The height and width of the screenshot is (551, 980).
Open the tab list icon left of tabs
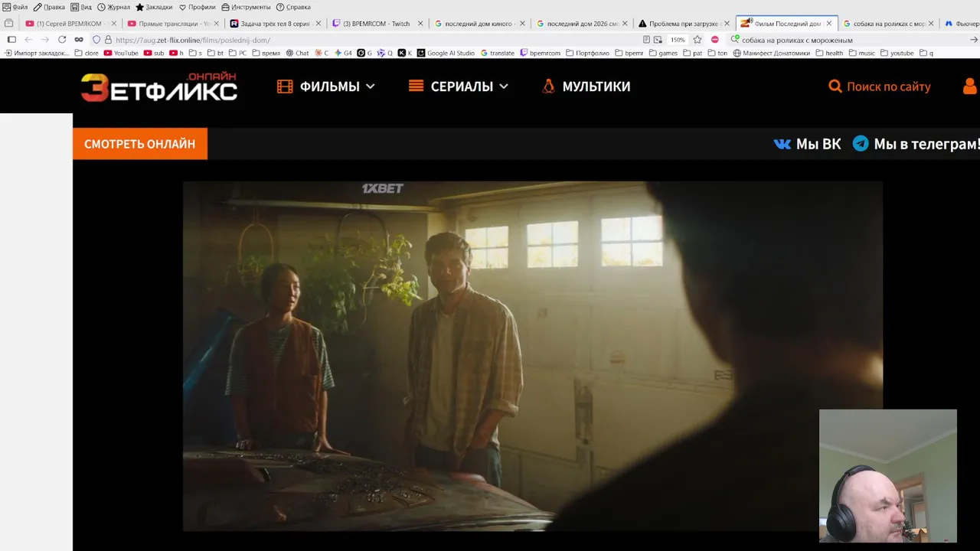(x=9, y=24)
